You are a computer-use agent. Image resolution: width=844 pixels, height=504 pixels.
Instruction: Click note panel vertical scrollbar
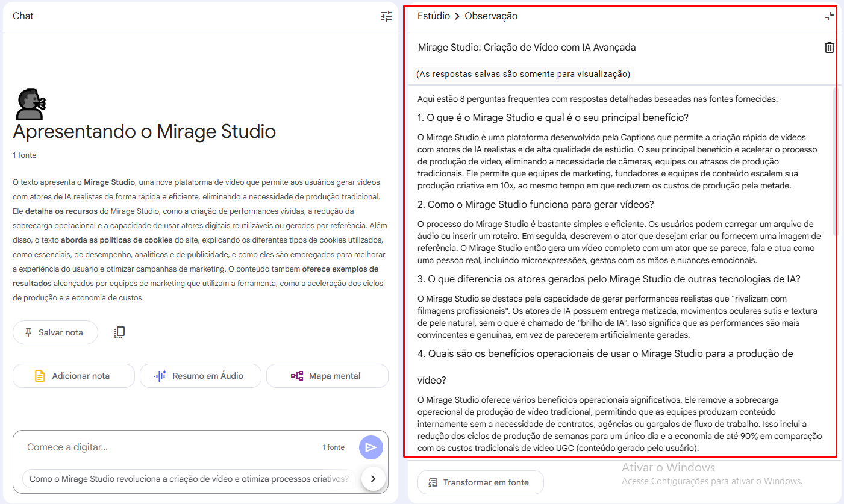pos(834,163)
